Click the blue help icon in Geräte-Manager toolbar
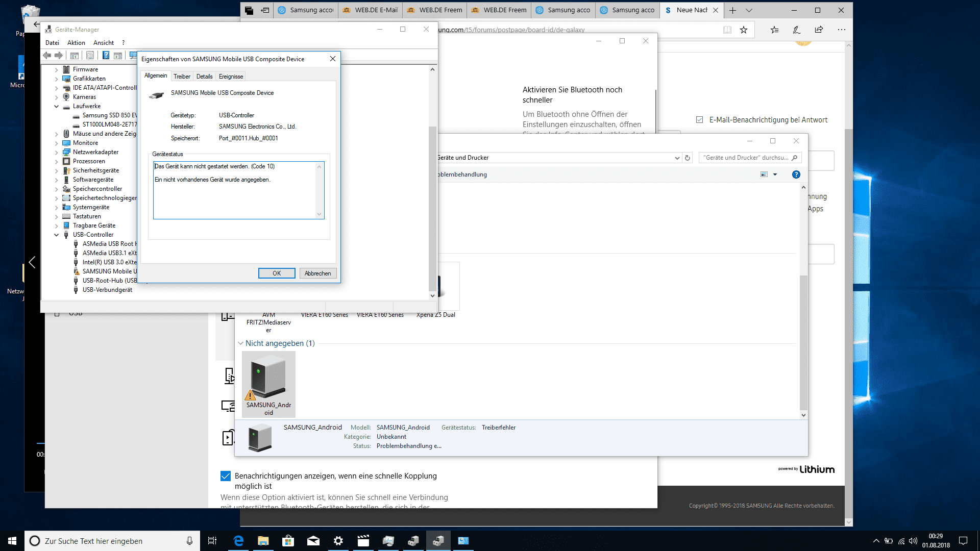This screenshot has height=551, width=980. (106, 56)
